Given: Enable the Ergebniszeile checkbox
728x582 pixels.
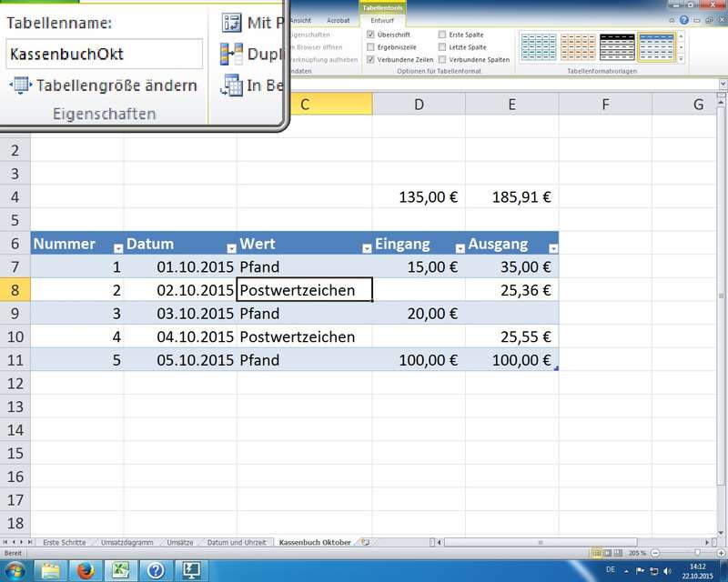Looking at the screenshot, I should (370, 47).
